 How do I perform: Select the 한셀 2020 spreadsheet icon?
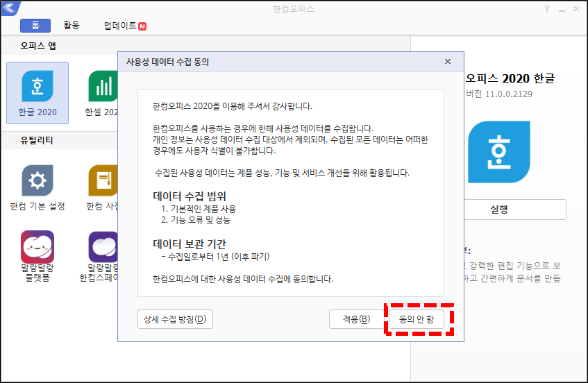[x=103, y=86]
